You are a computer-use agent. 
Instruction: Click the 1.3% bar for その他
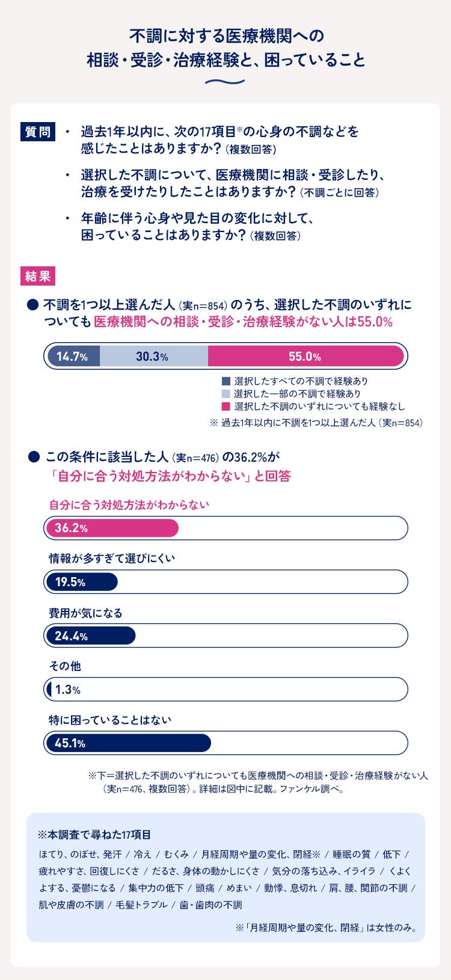[49, 689]
